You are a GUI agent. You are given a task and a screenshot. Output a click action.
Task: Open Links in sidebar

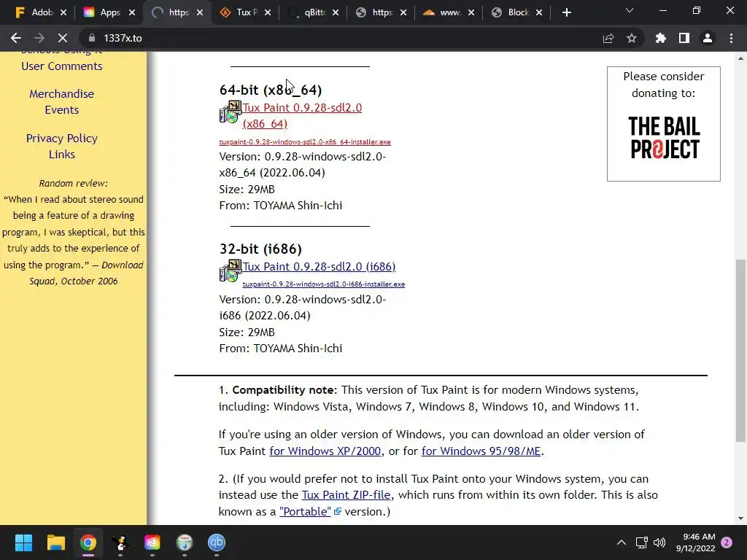tap(62, 155)
